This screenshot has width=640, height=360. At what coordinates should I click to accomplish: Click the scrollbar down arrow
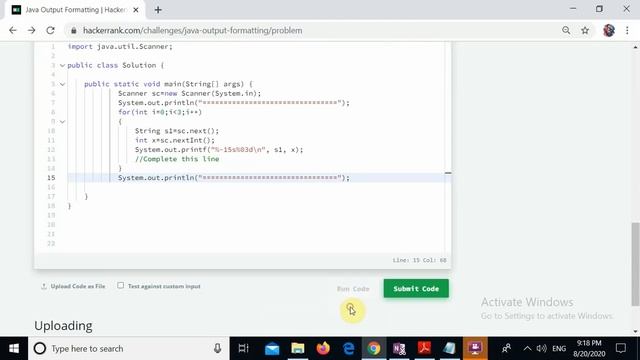click(x=636, y=332)
